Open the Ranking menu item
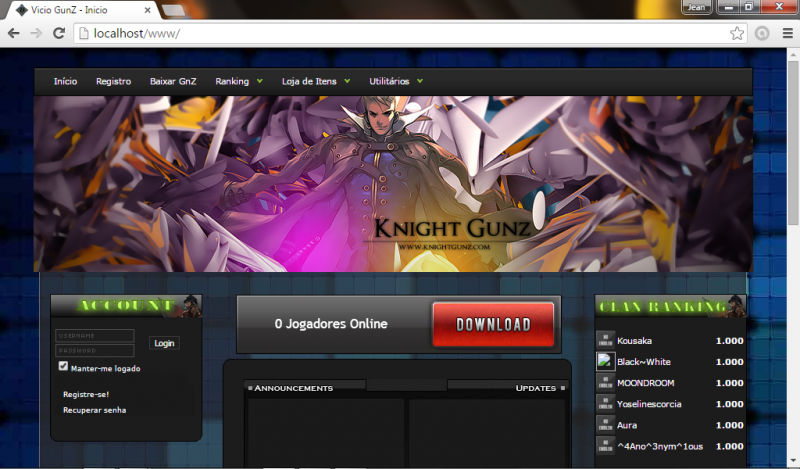The image size is (800, 469). point(232,81)
